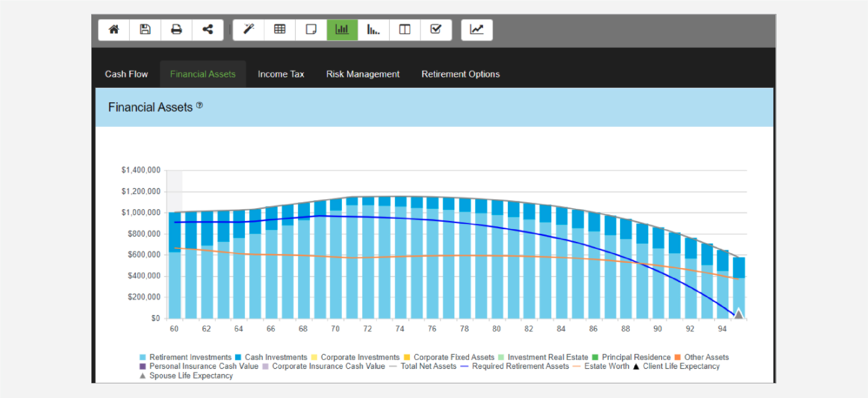Click the Estate Worth legend swatch
The image size is (868, 398).
coord(577,366)
